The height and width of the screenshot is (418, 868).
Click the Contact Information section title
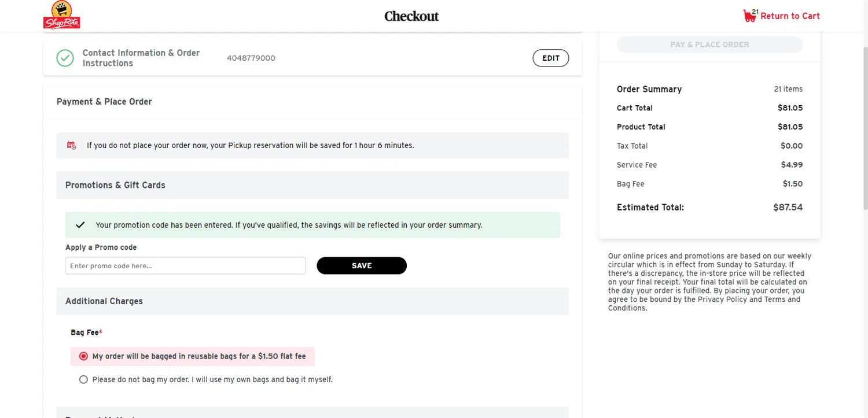coord(141,58)
